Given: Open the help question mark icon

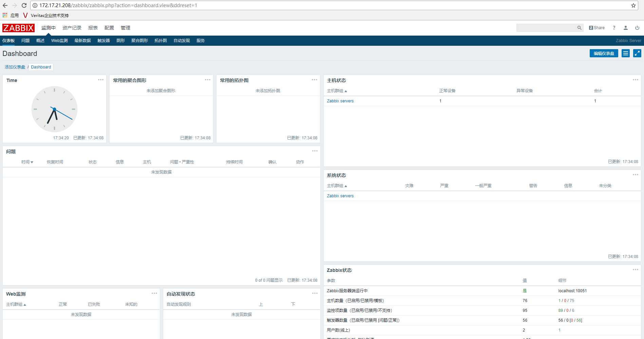Looking at the screenshot, I should (614, 28).
